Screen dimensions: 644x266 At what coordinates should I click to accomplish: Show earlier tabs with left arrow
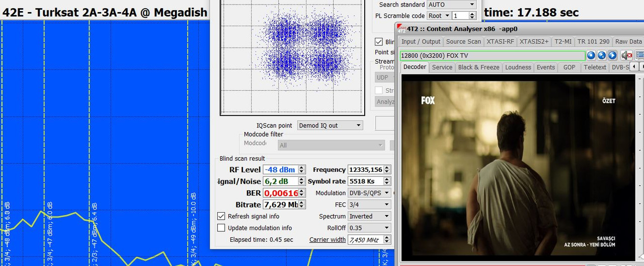click(634, 66)
